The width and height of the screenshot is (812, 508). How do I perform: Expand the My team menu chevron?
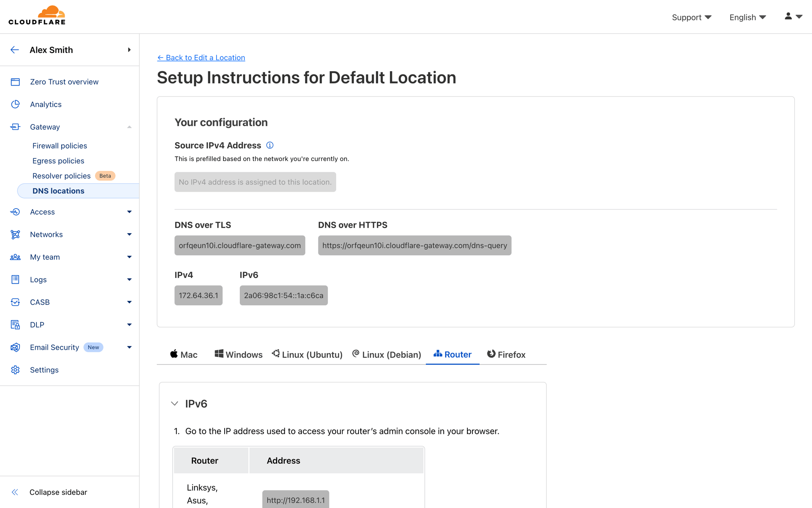[129, 257]
